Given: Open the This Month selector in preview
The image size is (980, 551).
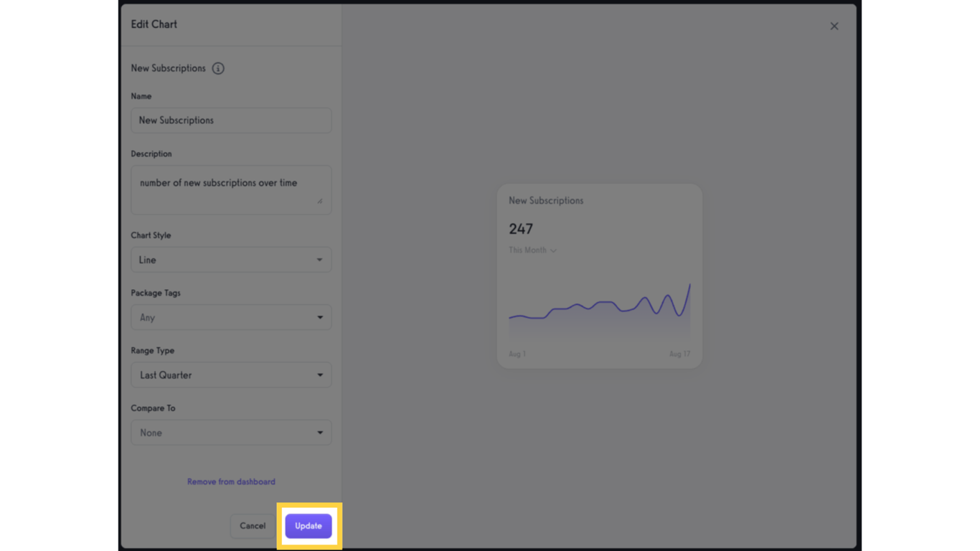Looking at the screenshot, I should [x=532, y=250].
